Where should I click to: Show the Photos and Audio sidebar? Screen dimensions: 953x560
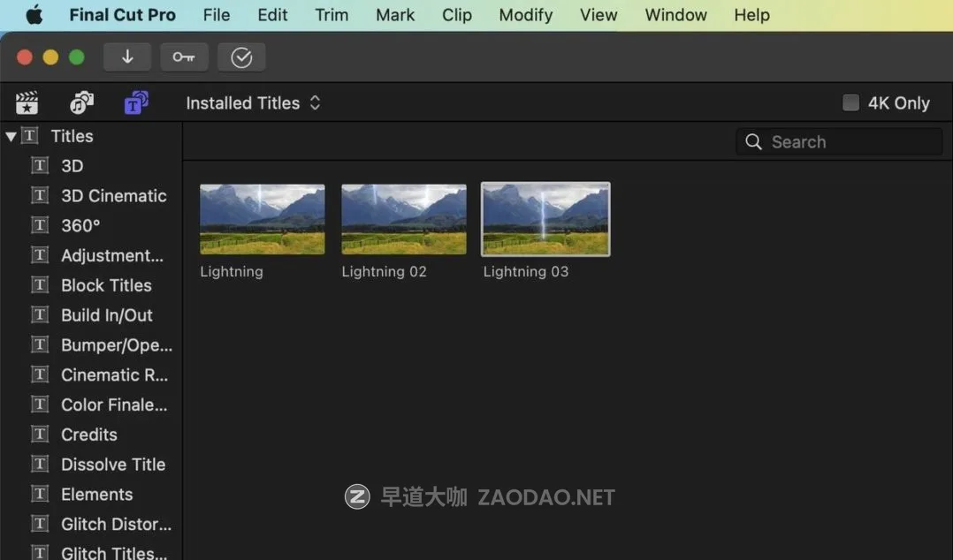(x=81, y=103)
